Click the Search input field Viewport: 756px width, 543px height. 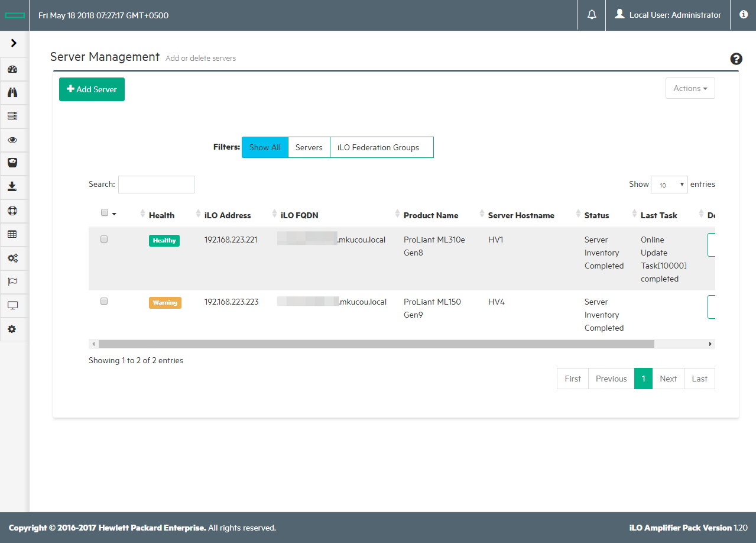(x=156, y=185)
